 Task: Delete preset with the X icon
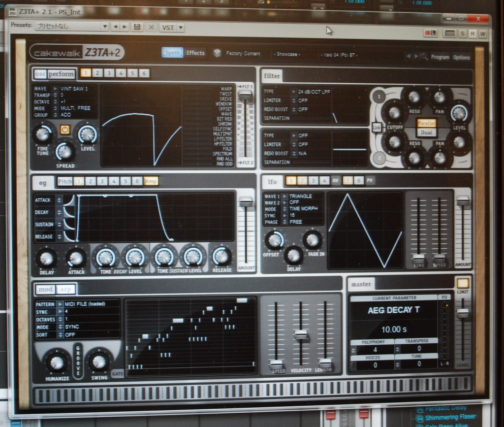[151, 27]
